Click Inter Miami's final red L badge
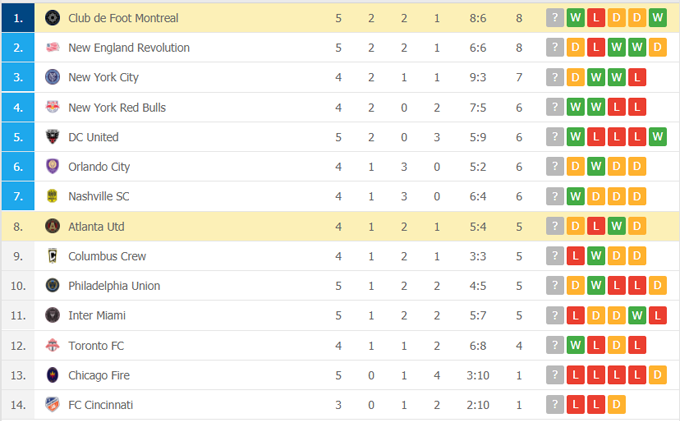Image resolution: width=680 pixels, height=421 pixels. tap(656, 316)
